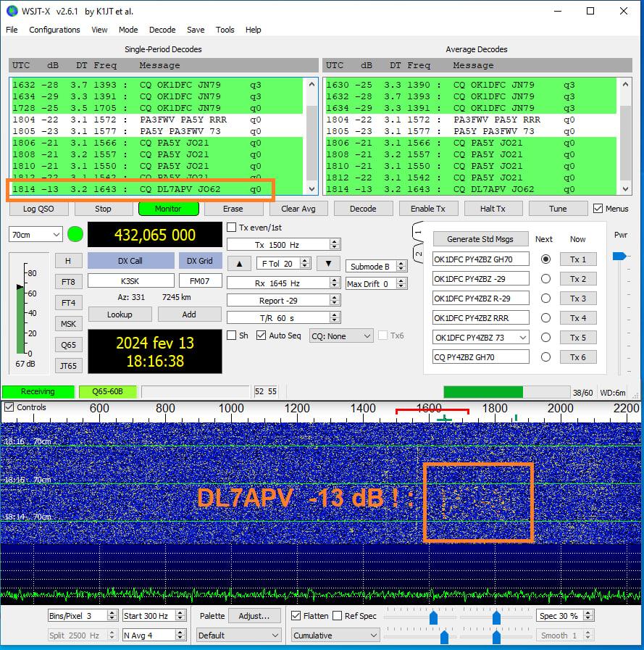Open the Decode menu

(x=162, y=30)
